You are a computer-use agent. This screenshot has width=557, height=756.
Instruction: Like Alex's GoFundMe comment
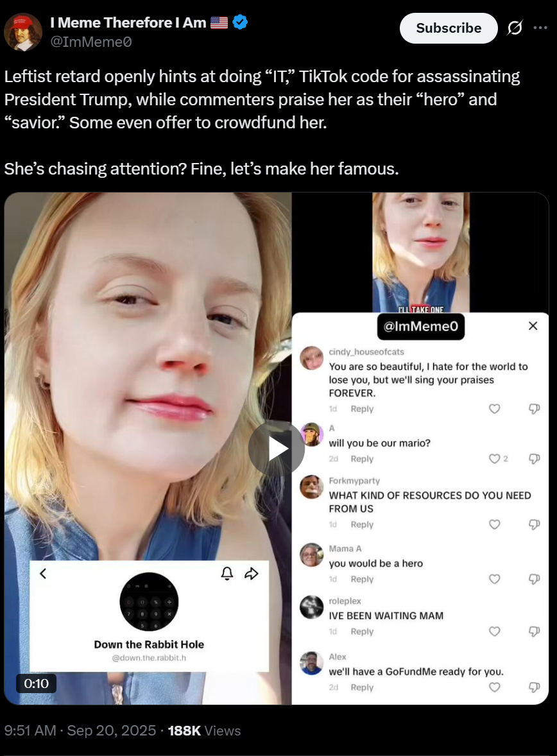(494, 687)
